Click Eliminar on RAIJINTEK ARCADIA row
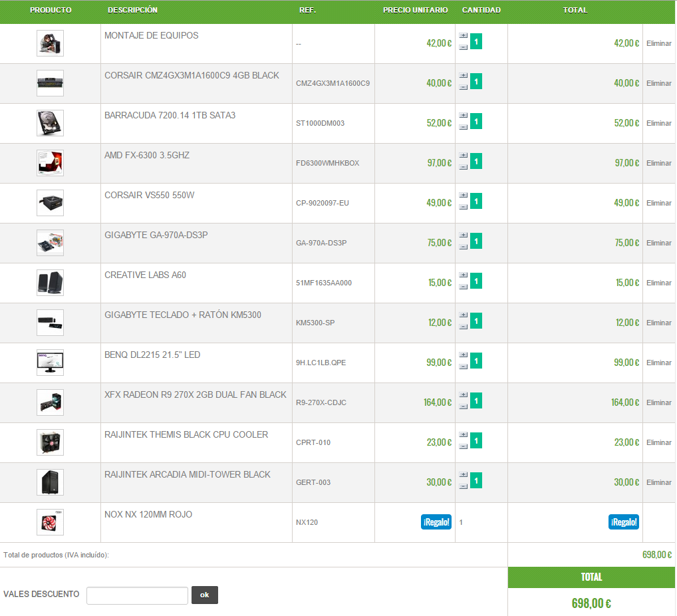The image size is (677, 616). pos(658,482)
